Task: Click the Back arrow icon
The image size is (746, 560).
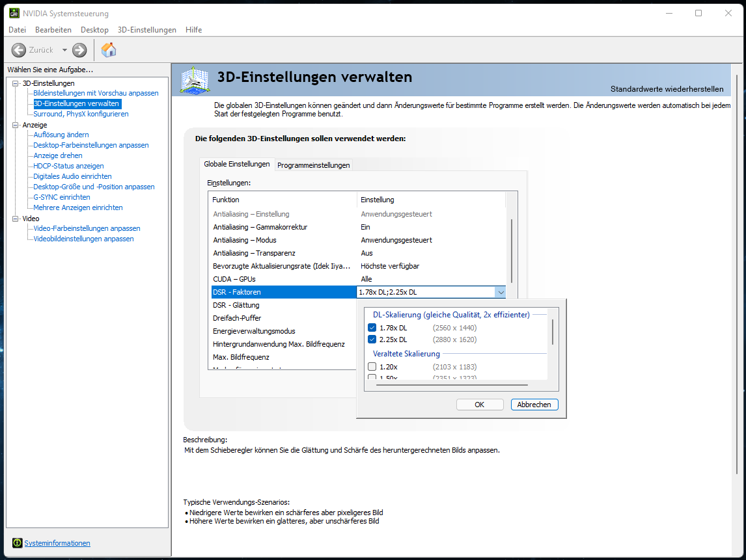Action: pos(19,50)
